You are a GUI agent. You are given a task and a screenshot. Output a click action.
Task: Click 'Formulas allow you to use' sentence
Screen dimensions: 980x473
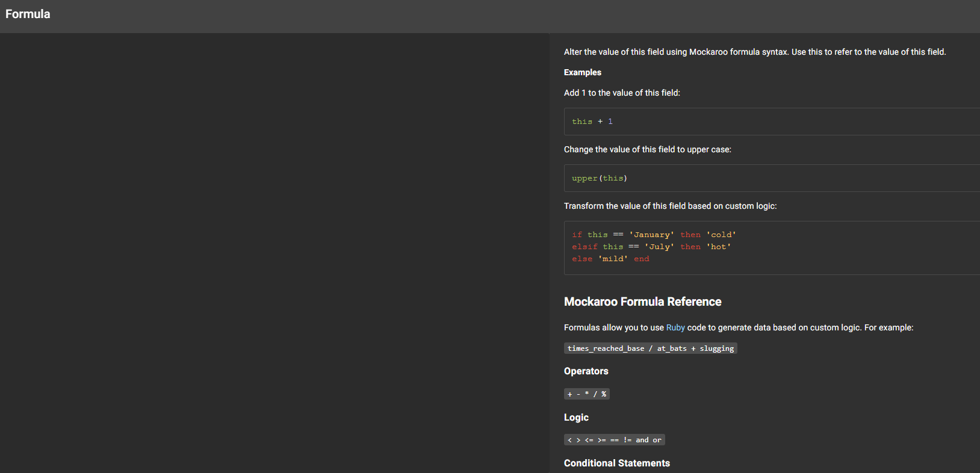[739, 327]
